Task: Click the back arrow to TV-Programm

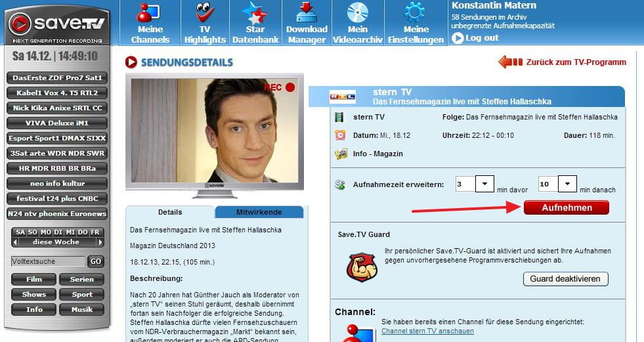Action: pos(510,62)
